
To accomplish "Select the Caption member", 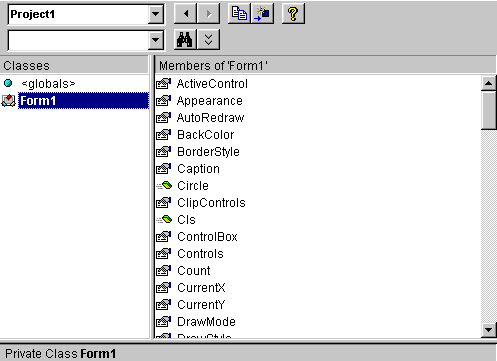I will click(x=198, y=169).
